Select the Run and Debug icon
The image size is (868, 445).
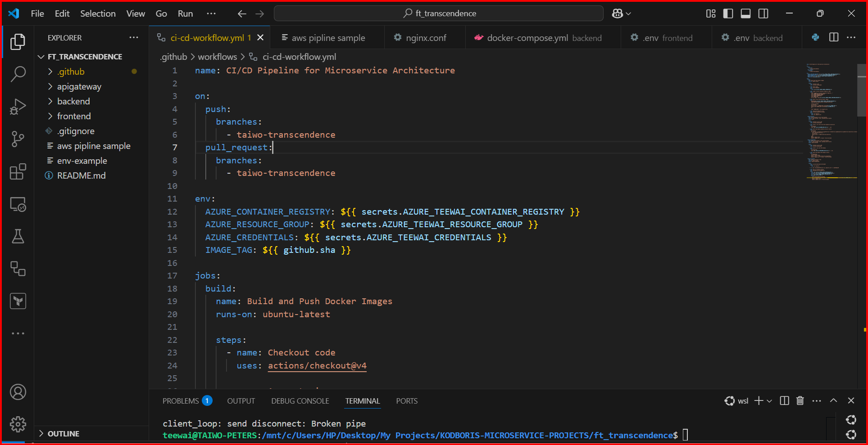coord(18,107)
